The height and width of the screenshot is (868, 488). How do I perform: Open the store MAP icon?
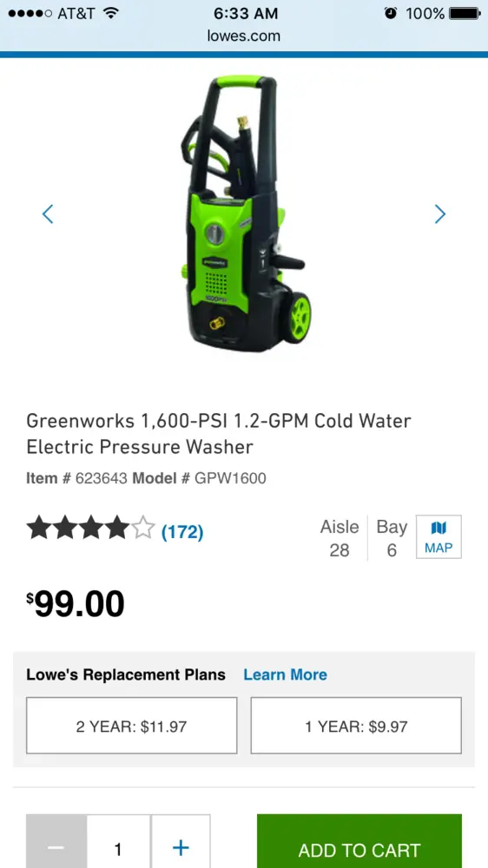[439, 537]
